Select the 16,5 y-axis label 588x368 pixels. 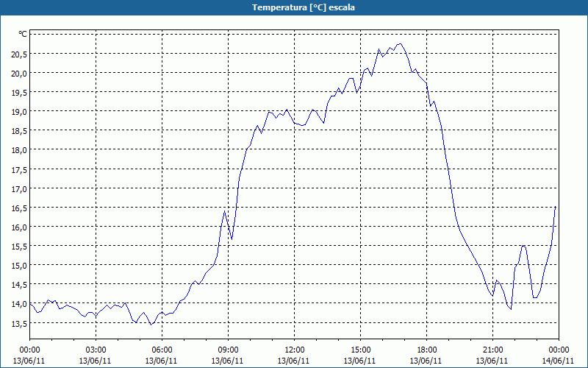pos(19,208)
